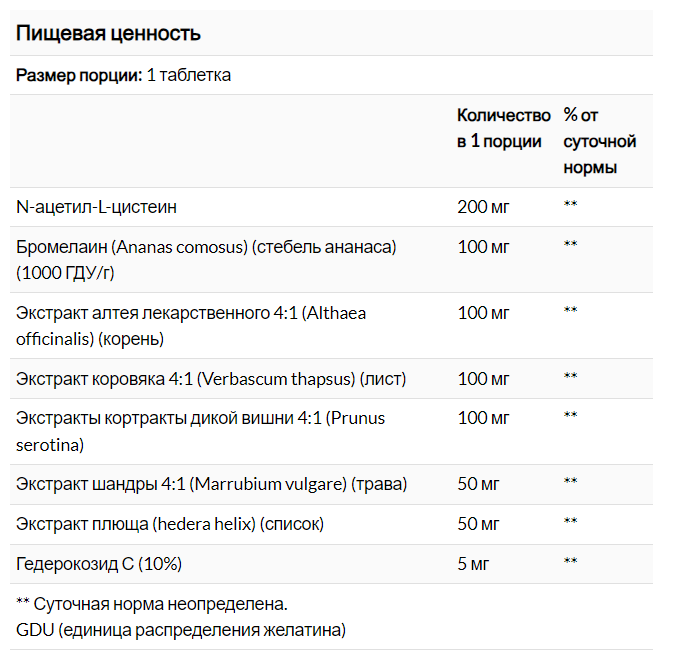Select the "Размер порции: 1 таблетка" line
Screen dimensions: 673x669
point(123,75)
